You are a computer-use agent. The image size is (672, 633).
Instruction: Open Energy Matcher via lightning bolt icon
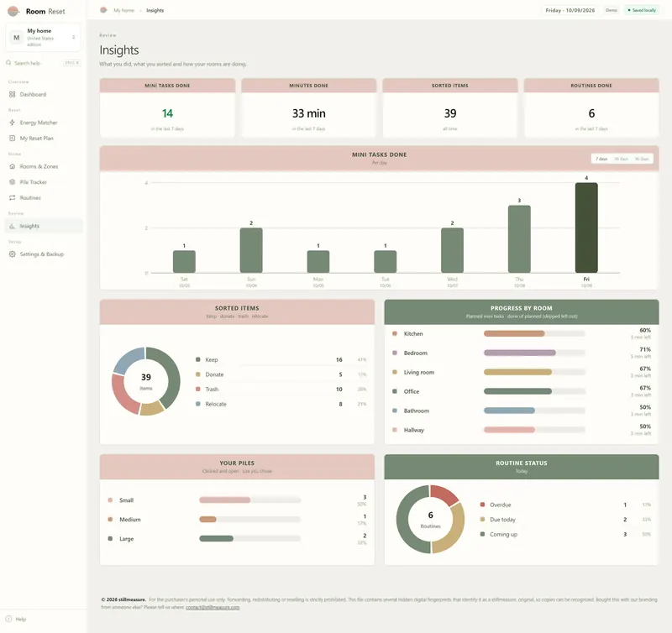click(12, 123)
